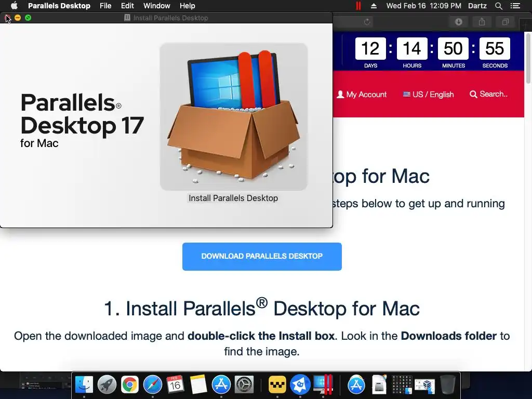The width and height of the screenshot is (532, 399).
Task: Open the Dartz user menu
Action: [x=477, y=6]
